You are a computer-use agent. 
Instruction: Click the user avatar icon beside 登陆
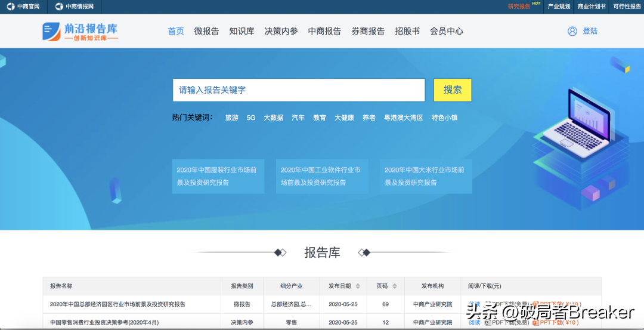tap(572, 31)
